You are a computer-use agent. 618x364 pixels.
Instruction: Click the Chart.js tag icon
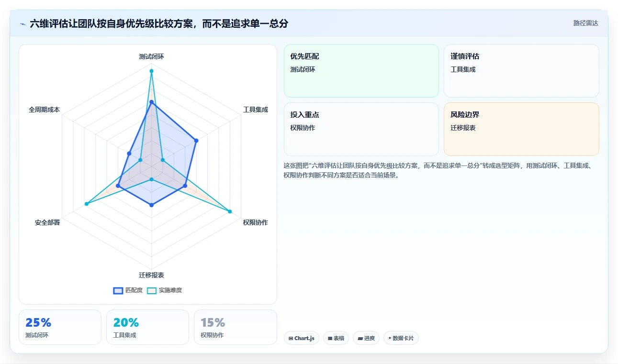pos(291,338)
